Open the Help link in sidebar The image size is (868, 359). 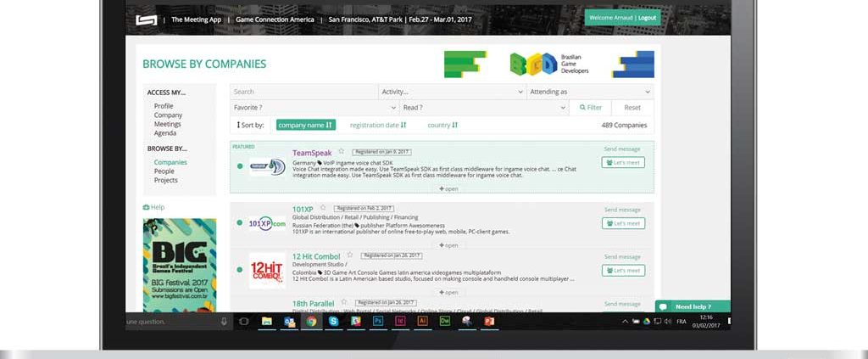point(154,207)
